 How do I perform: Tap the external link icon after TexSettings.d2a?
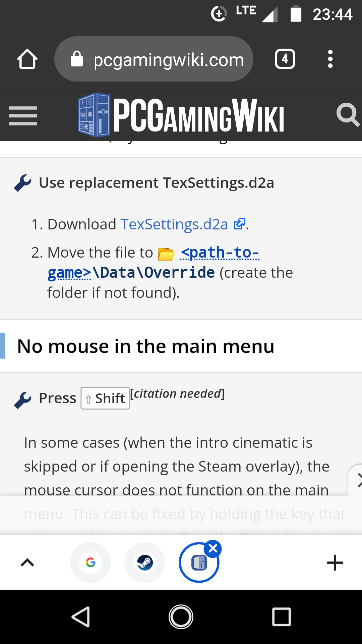tap(240, 224)
